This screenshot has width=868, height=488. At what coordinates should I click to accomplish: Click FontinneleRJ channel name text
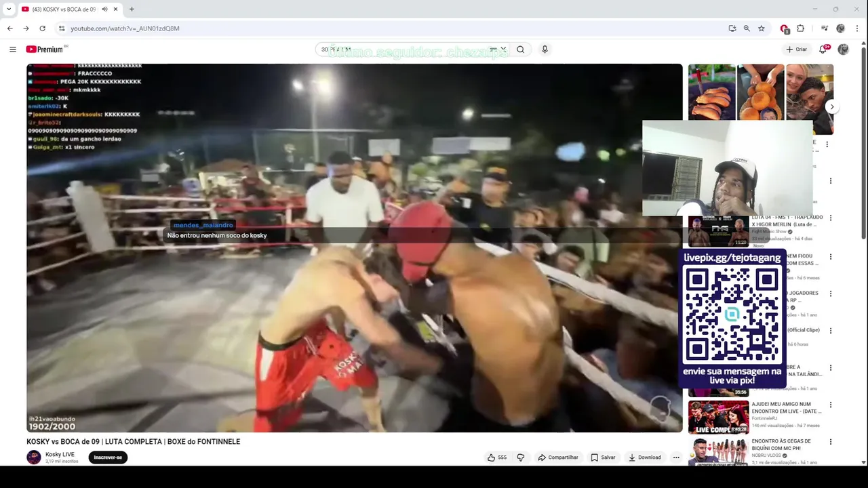coord(766,418)
